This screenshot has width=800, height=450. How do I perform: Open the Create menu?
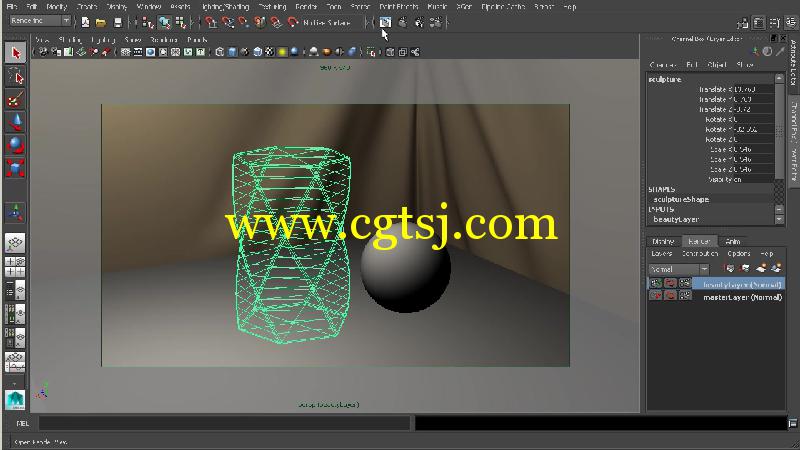click(86, 7)
